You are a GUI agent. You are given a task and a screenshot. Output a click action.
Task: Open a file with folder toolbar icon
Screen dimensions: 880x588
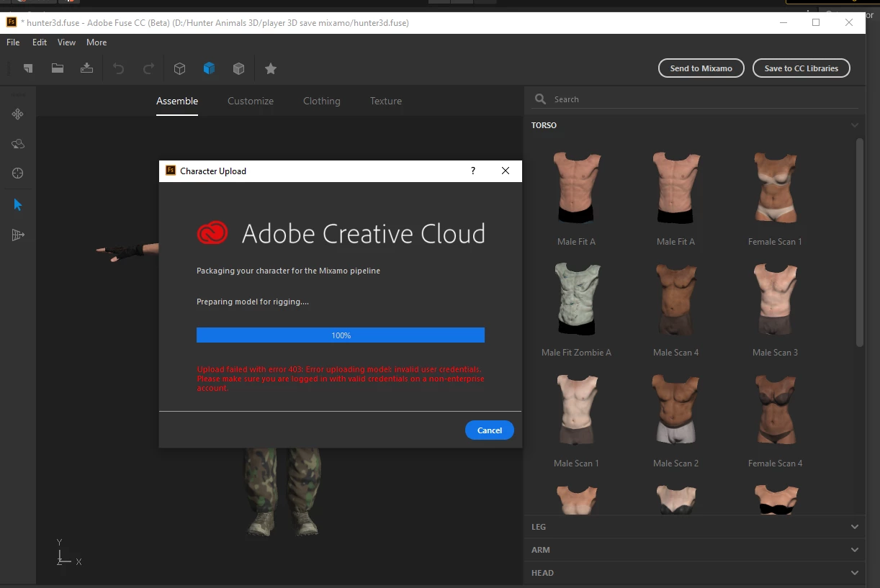coord(58,68)
